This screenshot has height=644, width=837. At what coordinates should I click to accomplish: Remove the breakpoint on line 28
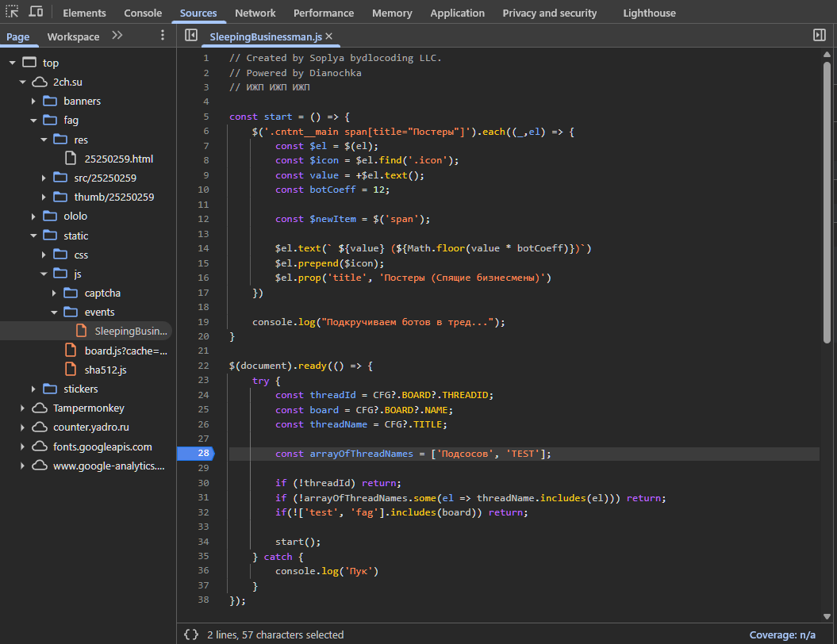[195, 454]
